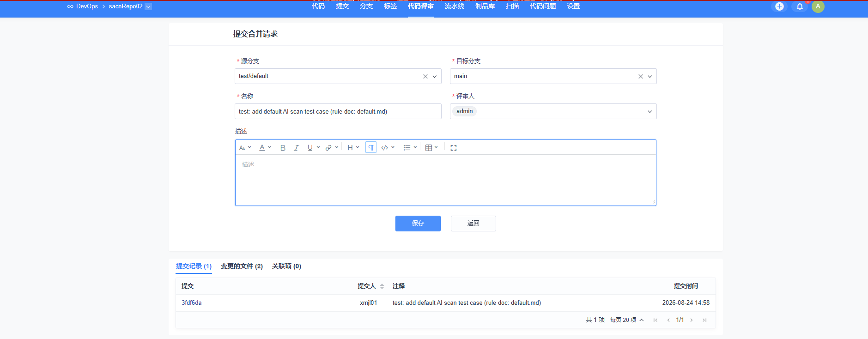Open the font color picker
This screenshot has width=868, height=339.
click(265, 148)
